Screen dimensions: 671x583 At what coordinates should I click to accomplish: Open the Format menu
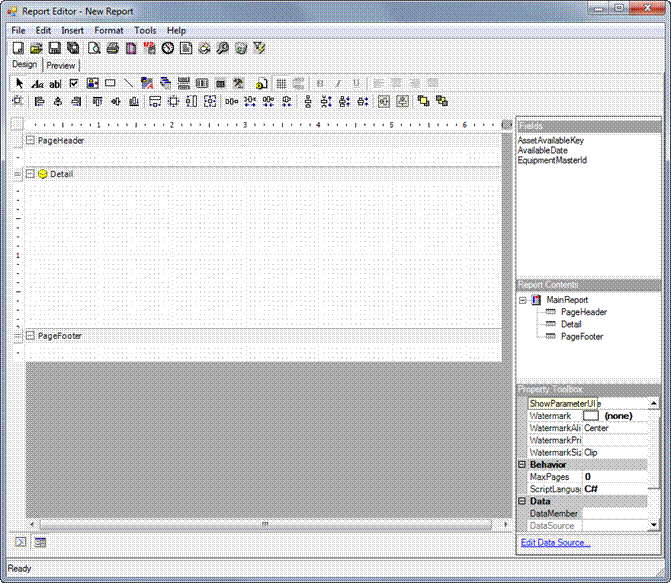[x=109, y=30]
